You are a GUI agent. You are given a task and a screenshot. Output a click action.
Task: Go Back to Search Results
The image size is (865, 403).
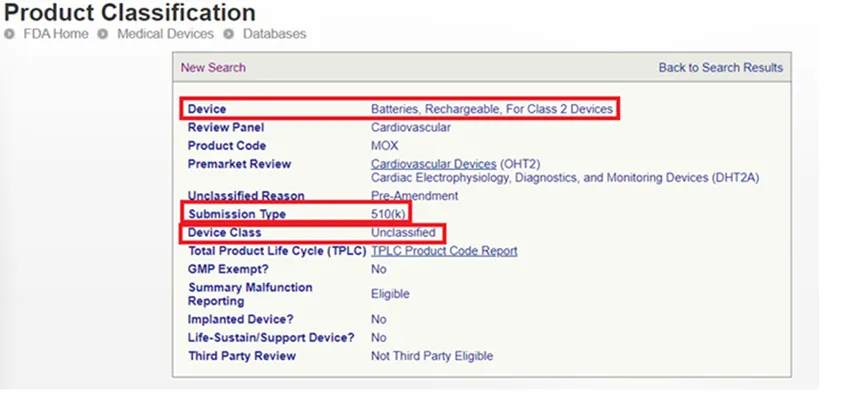(x=720, y=67)
